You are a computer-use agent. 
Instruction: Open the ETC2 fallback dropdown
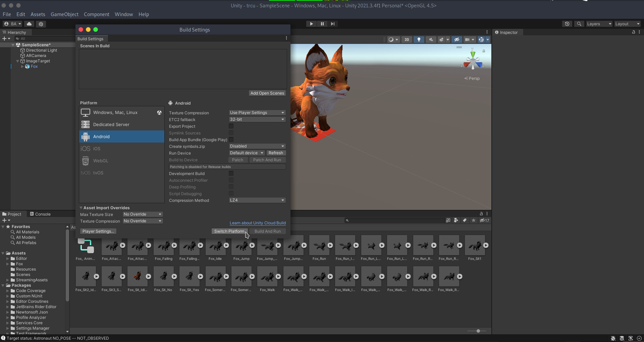click(x=257, y=119)
